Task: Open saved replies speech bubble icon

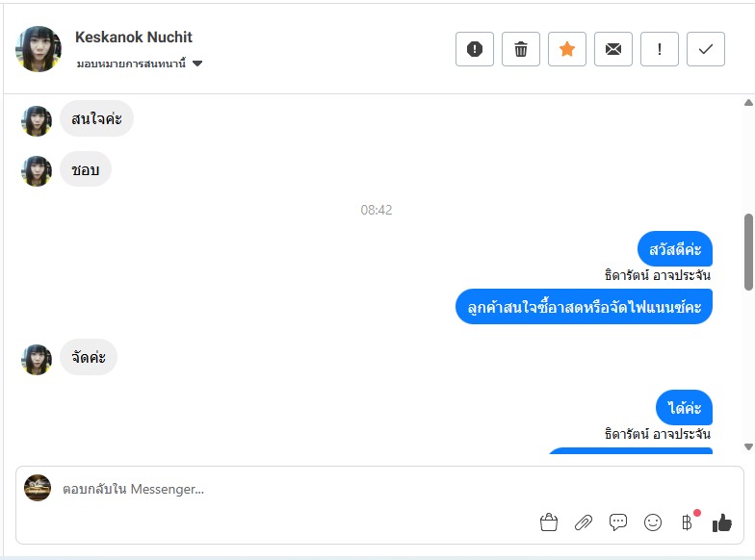Action: [x=618, y=522]
